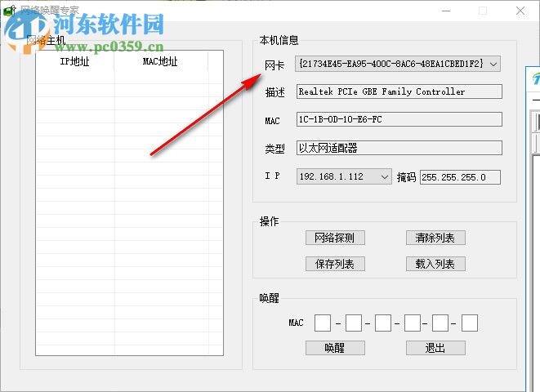Close the 网络唤醒专家 window

tap(520, 11)
